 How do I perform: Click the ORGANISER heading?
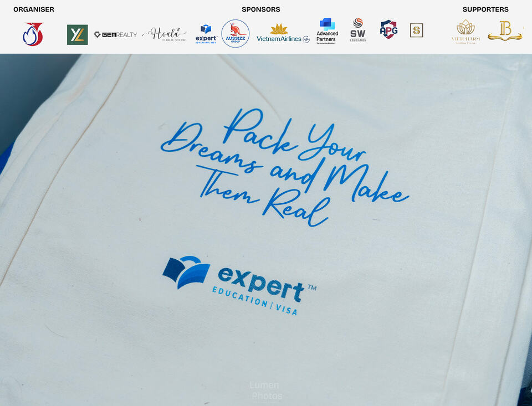pyautogui.click(x=34, y=9)
